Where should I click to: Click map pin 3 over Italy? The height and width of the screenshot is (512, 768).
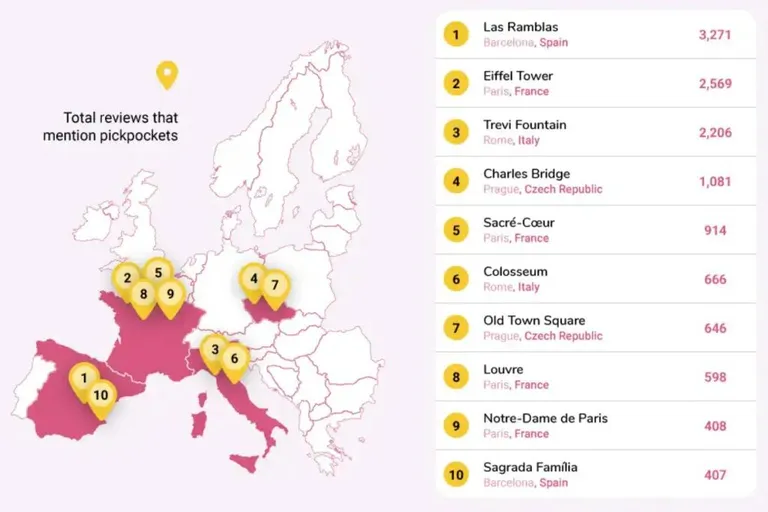[x=215, y=351]
